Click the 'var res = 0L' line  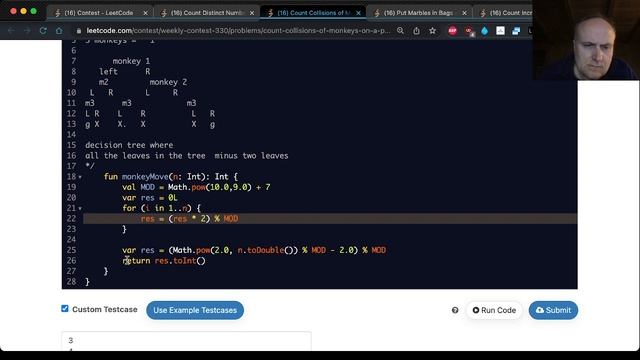[149, 198]
